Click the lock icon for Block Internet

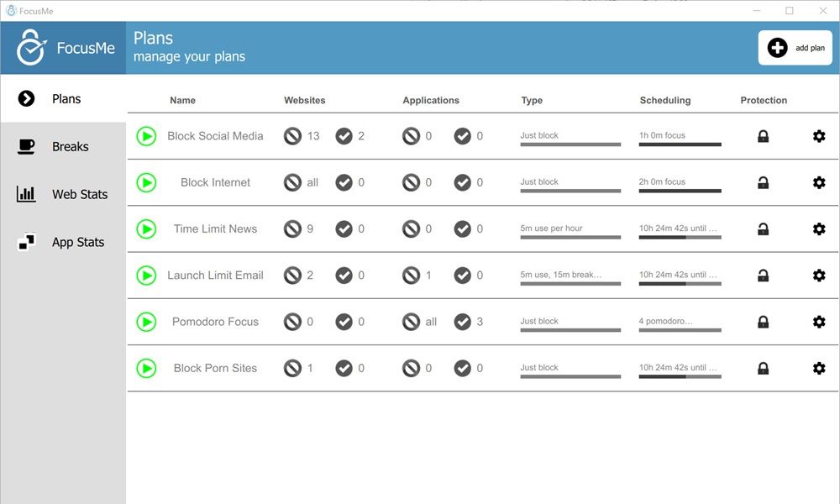[x=764, y=182]
